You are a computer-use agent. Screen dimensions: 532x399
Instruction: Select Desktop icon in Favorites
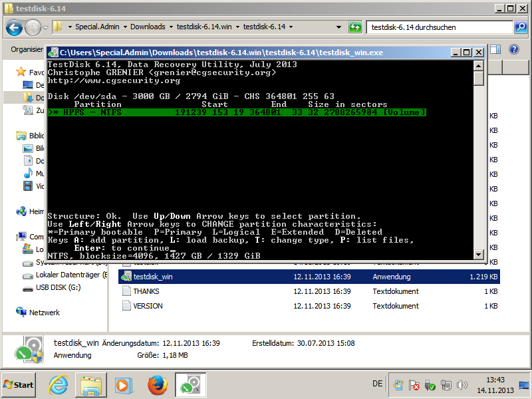point(28,85)
